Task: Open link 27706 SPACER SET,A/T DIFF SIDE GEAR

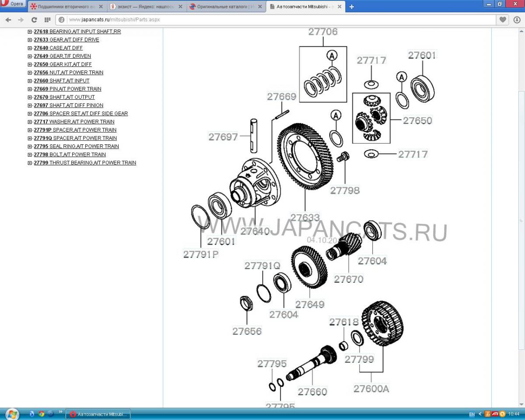Action: pos(81,114)
